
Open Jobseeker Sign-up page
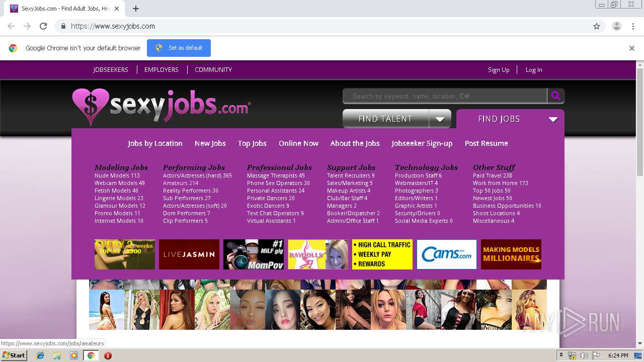coord(422,143)
